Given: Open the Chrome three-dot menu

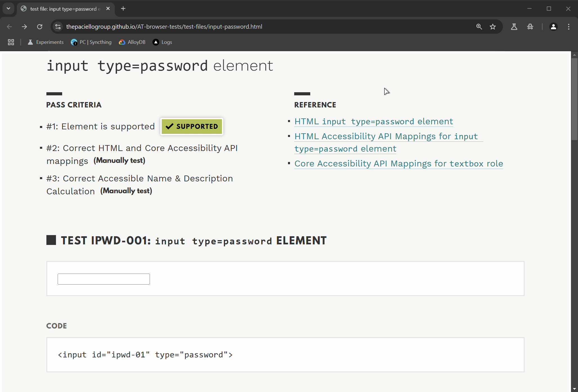Looking at the screenshot, I should tap(569, 27).
